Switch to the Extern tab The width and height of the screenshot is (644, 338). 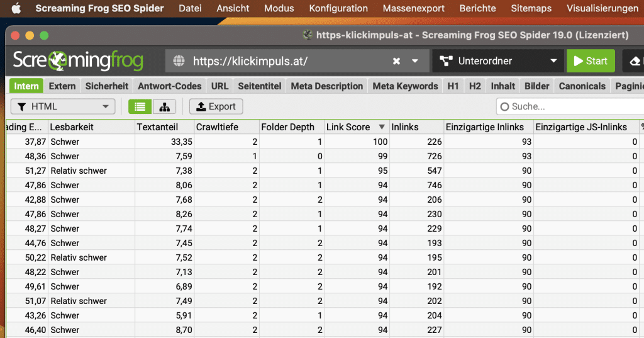62,86
